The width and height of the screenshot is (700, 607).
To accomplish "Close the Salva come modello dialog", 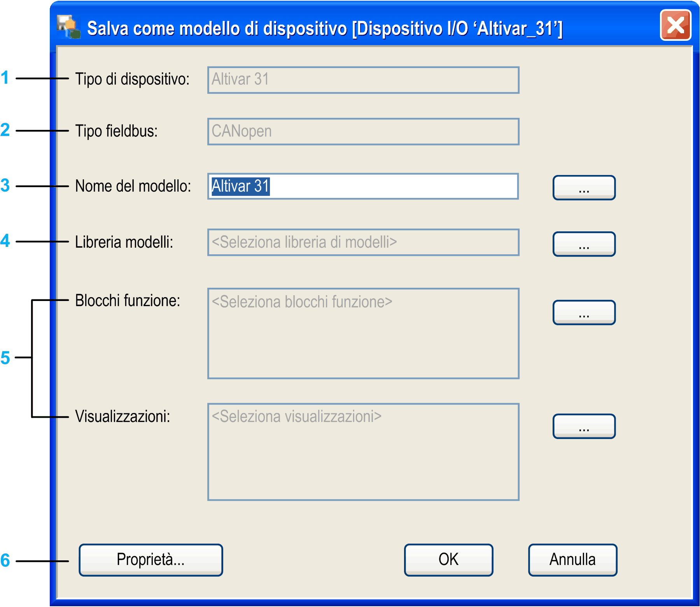I will pyautogui.click(x=675, y=26).
